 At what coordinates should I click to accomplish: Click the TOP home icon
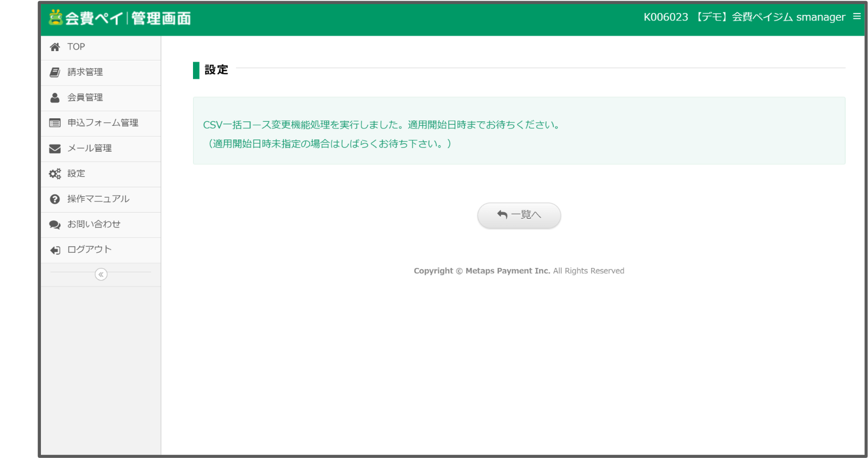pyautogui.click(x=55, y=47)
